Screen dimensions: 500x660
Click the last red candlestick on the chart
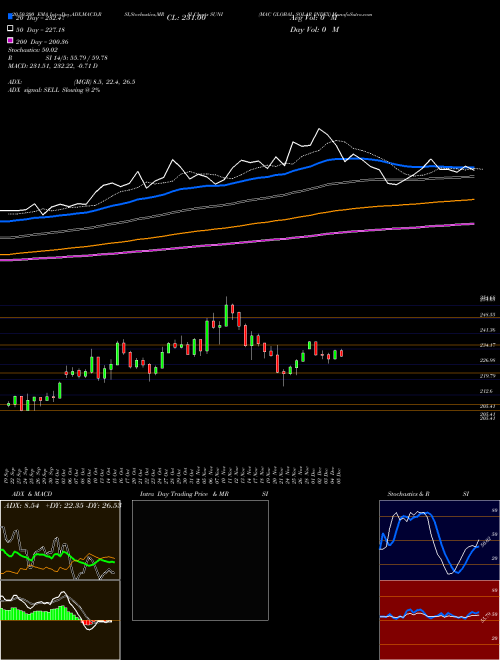click(x=342, y=353)
